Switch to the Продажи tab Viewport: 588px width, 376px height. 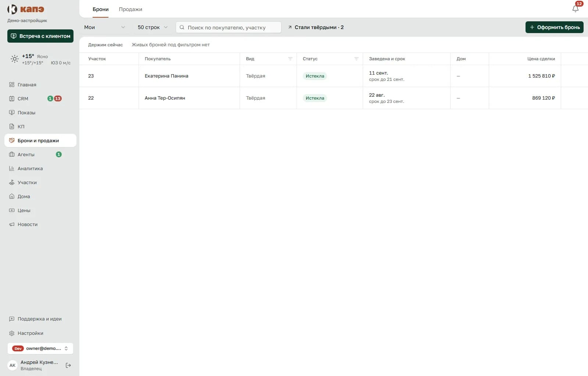(x=130, y=9)
